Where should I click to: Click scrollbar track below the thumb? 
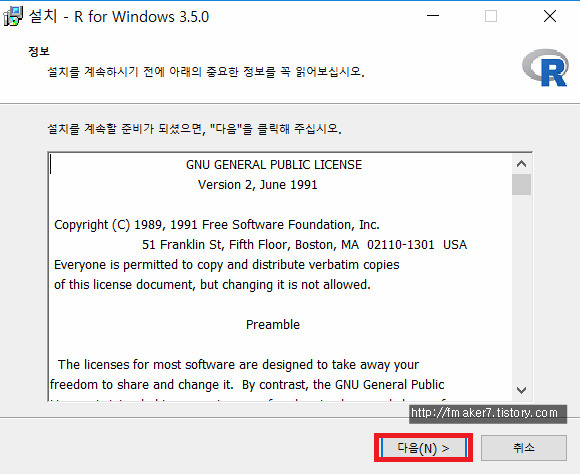(x=522, y=288)
